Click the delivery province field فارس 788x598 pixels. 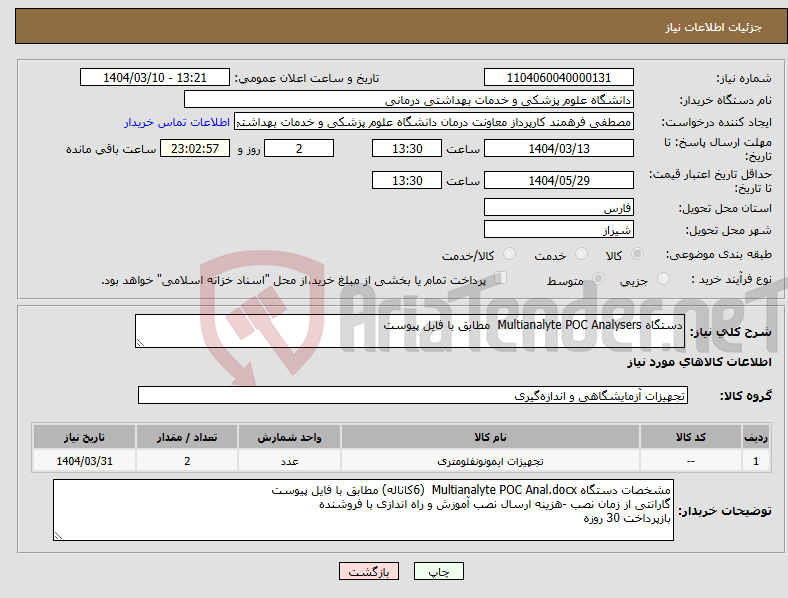[559, 207]
